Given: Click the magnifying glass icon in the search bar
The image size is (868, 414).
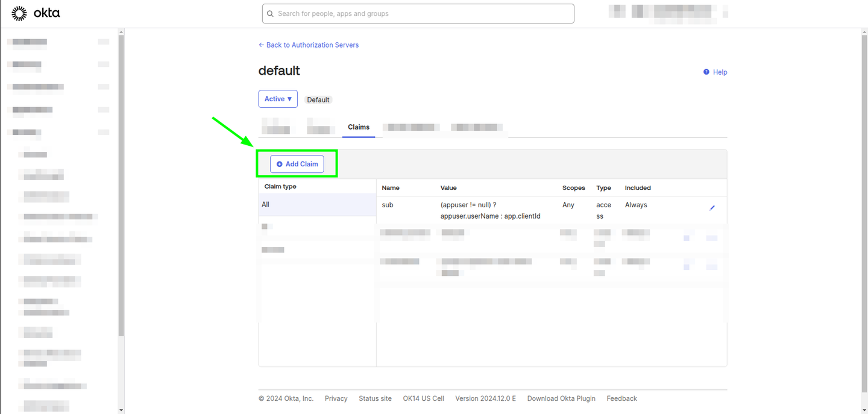Looking at the screenshot, I should click(269, 13).
